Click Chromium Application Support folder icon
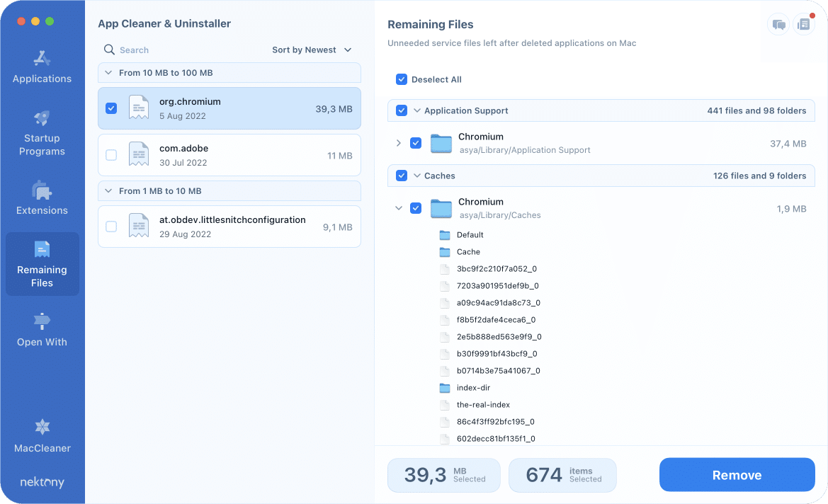Screen dimensions: 828x504 click(441, 143)
